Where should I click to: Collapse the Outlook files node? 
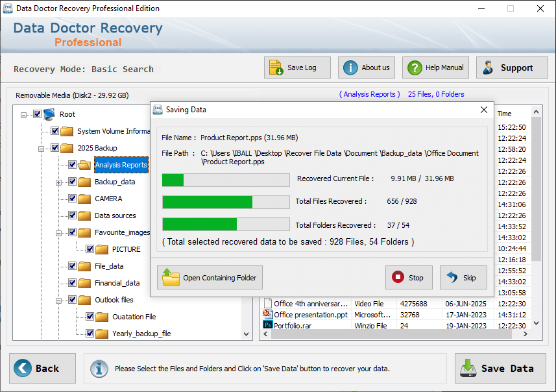(58, 301)
